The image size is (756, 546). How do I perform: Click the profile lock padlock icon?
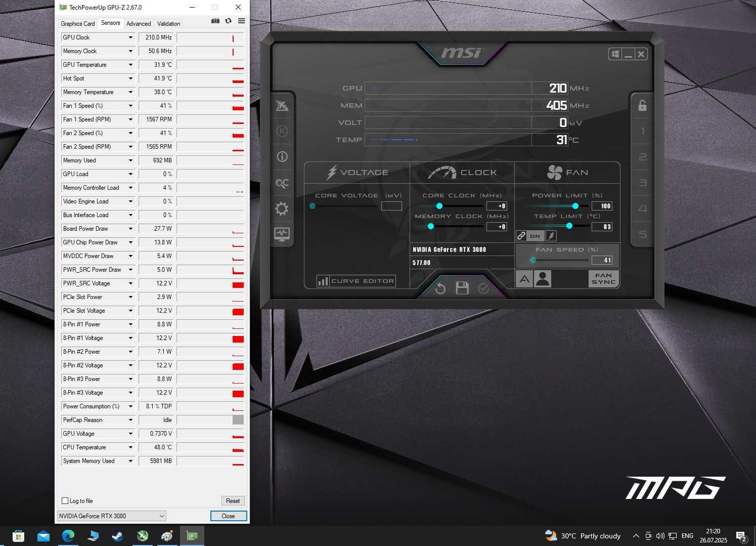[642, 105]
